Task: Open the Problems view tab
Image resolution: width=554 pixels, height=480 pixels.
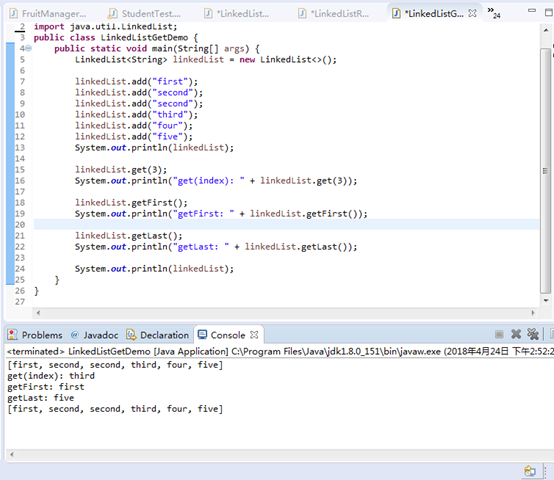Action: click(35, 335)
